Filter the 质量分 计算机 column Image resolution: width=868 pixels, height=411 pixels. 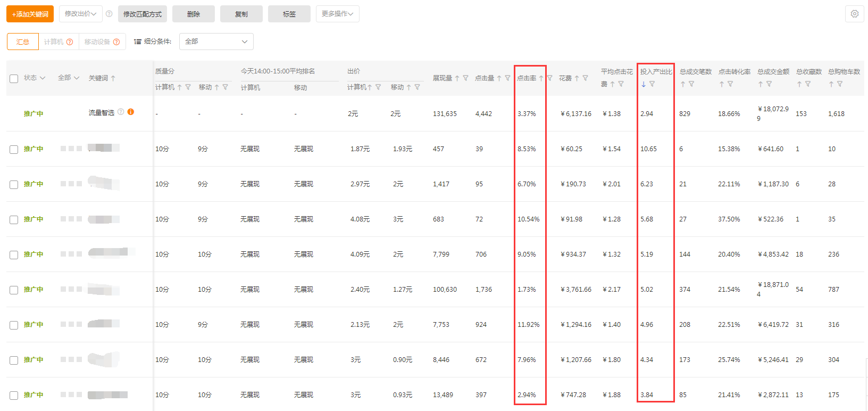pyautogui.click(x=188, y=87)
